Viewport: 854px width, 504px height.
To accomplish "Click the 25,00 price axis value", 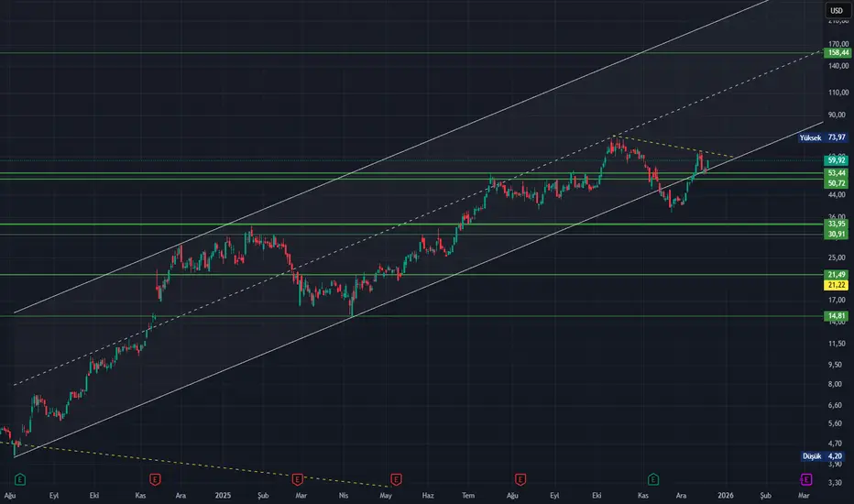I will click(x=837, y=257).
